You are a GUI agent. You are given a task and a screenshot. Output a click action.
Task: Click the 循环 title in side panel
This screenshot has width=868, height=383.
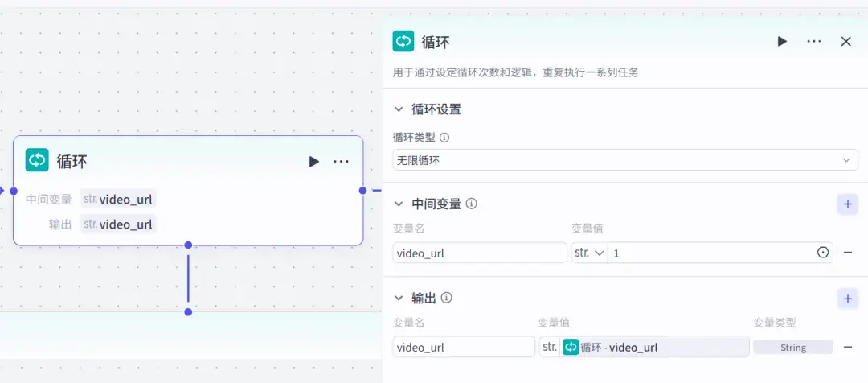pos(435,42)
